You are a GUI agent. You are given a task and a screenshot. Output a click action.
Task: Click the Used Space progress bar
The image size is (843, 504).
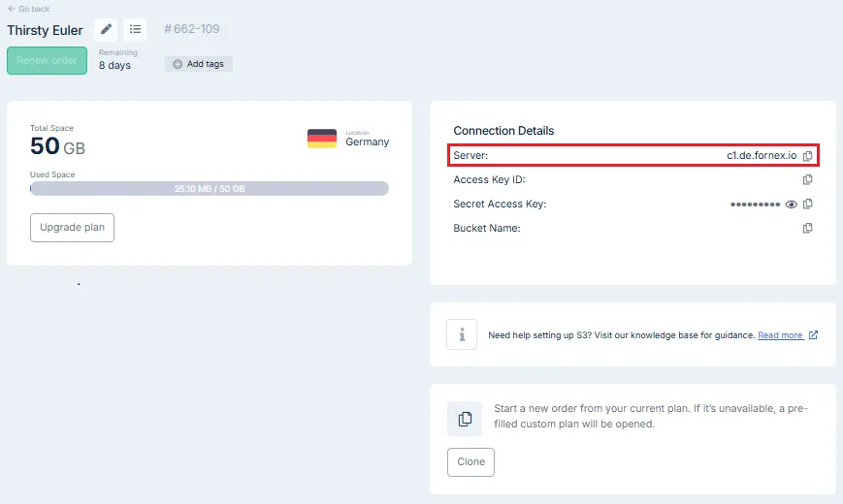(x=210, y=188)
